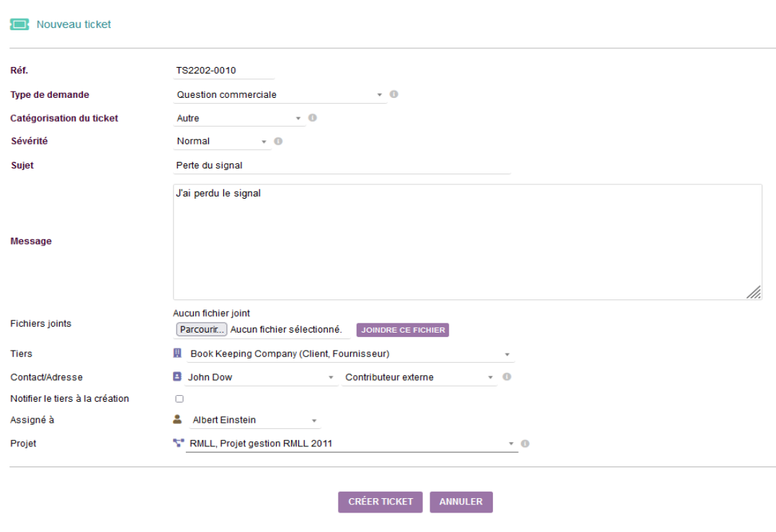Click the ANNULER button
The height and width of the screenshot is (532, 776).
tap(460, 502)
